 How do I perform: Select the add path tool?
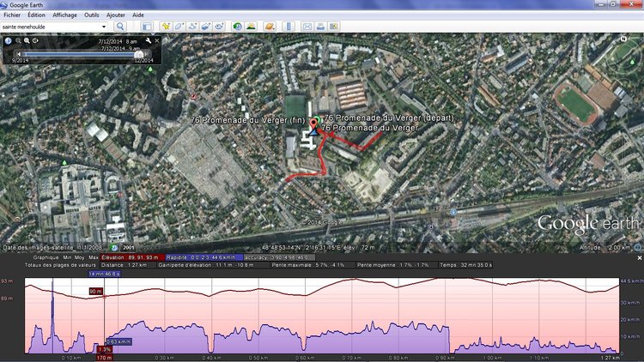[192, 27]
